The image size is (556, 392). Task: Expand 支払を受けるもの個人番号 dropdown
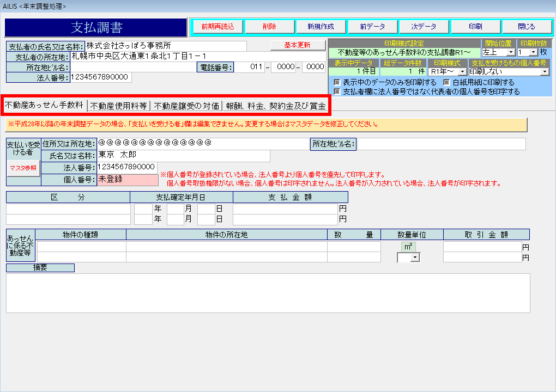[x=544, y=71]
